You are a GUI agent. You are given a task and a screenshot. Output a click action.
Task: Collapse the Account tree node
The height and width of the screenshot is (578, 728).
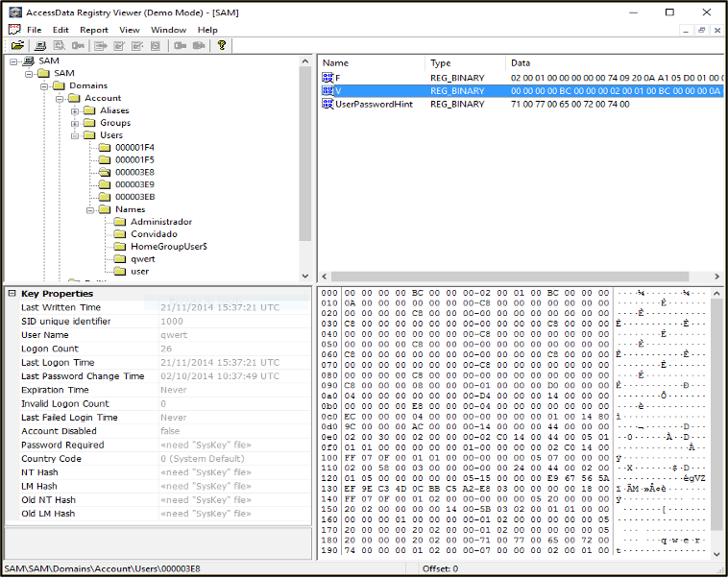click(60, 99)
